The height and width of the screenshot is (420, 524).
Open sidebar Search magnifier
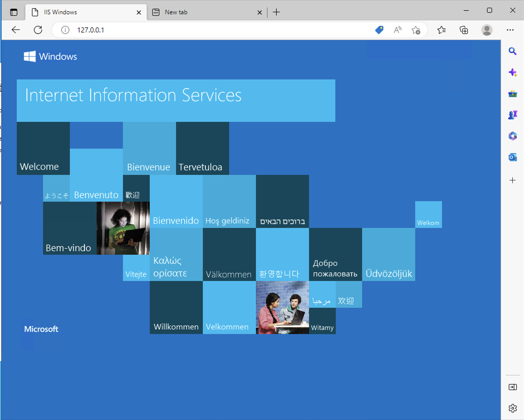click(x=512, y=51)
